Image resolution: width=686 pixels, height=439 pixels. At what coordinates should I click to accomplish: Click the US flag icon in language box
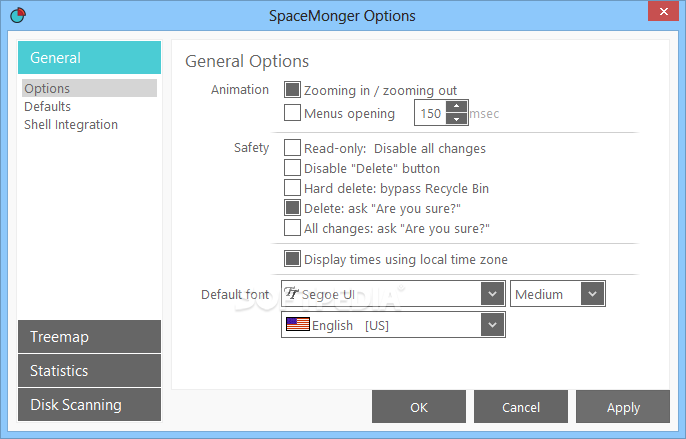(x=298, y=324)
